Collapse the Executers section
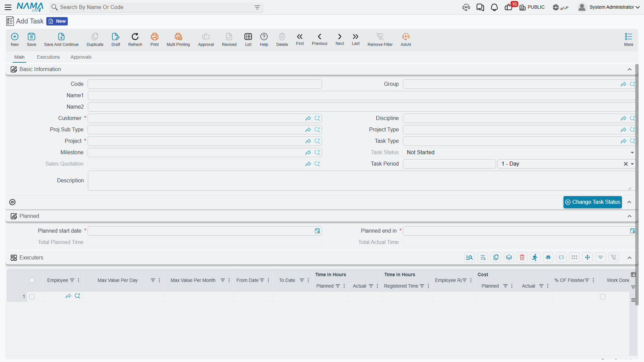Screen dimensions: 644x362 point(630,258)
